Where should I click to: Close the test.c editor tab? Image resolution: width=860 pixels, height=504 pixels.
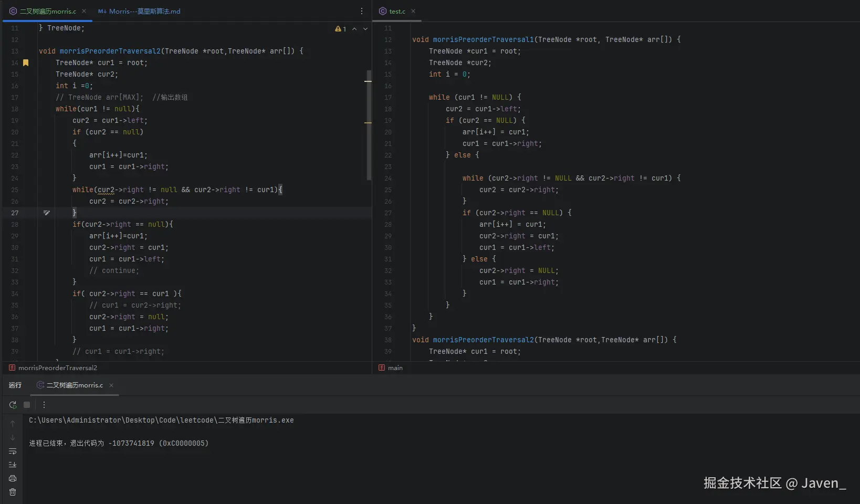pyautogui.click(x=413, y=11)
